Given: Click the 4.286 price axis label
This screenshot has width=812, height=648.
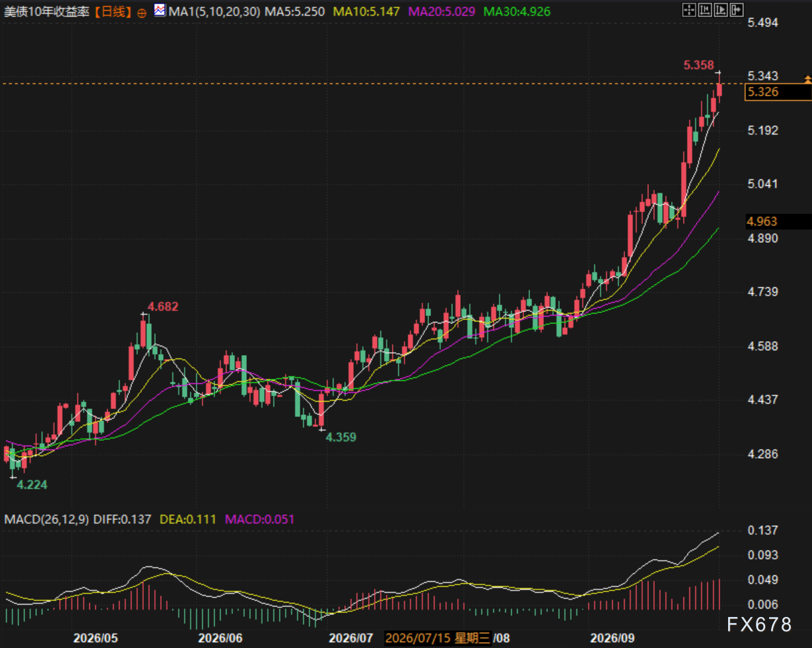Looking at the screenshot, I should (x=762, y=454).
